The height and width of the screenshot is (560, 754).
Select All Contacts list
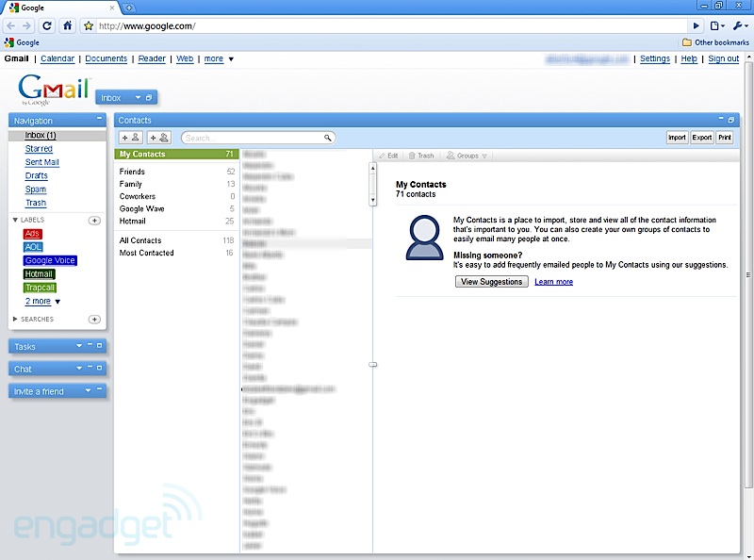coord(177,240)
